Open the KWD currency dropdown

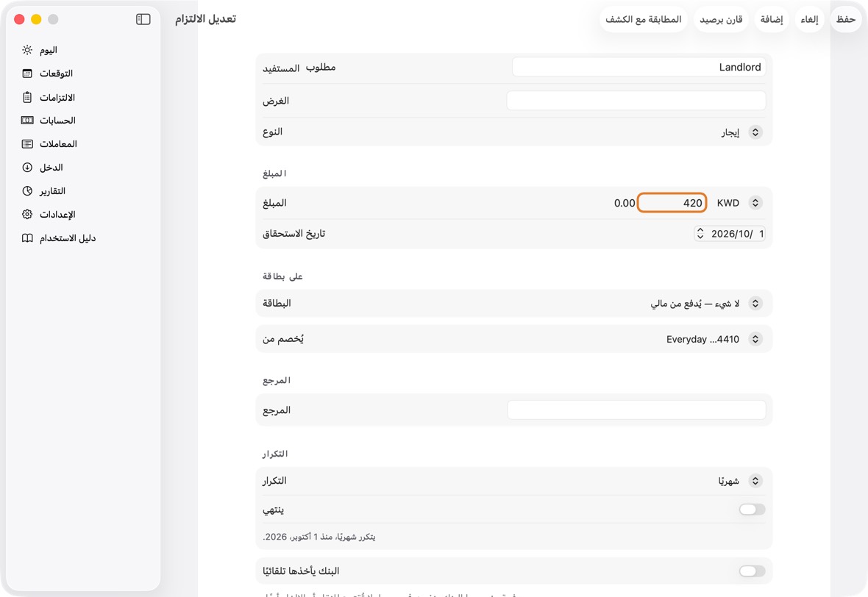point(739,203)
